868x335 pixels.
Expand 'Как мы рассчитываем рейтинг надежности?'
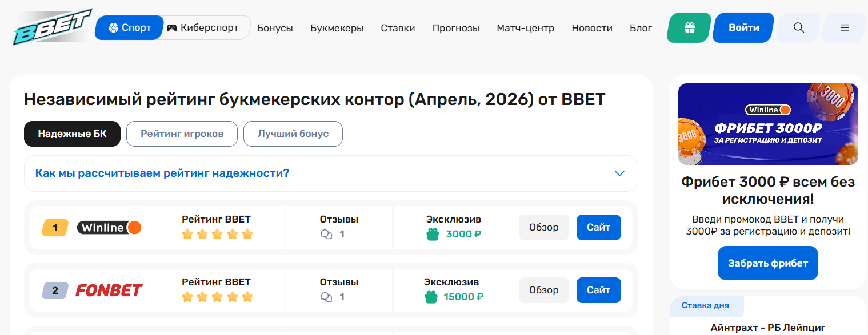[x=331, y=173]
